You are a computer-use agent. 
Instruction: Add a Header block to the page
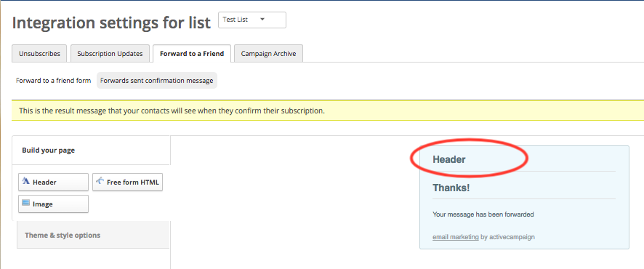click(53, 182)
